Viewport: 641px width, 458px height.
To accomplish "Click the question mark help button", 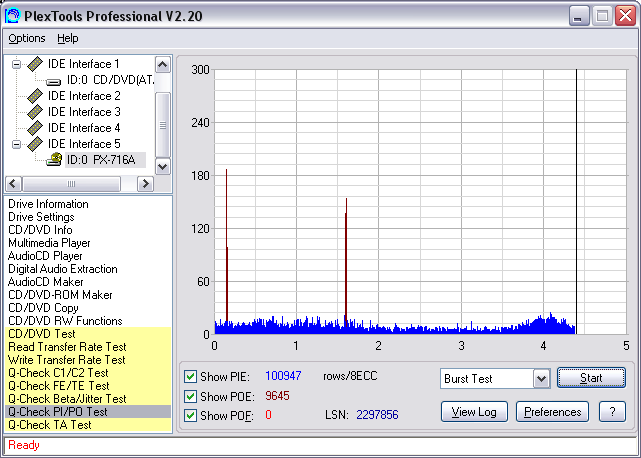I will [x=612, y=412].
